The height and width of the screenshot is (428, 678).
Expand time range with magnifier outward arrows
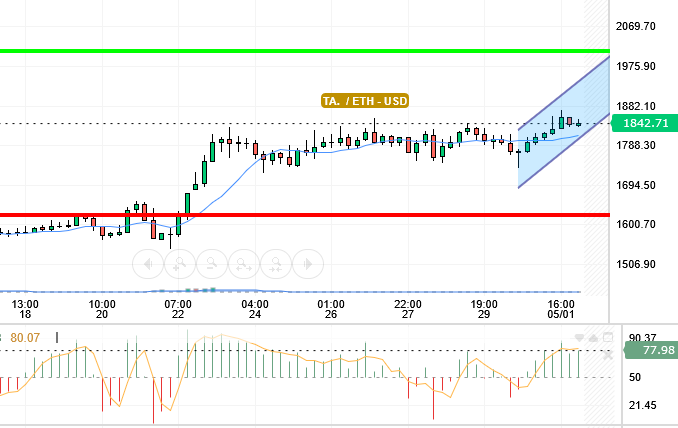click(244, 264)
